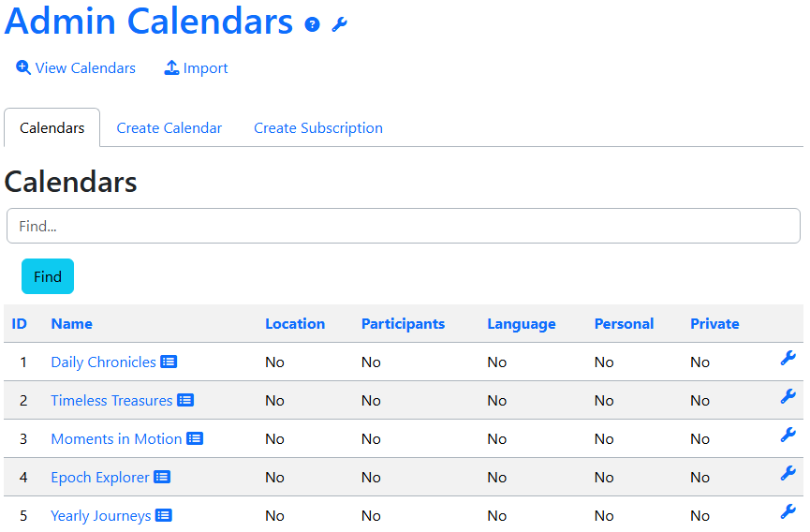The height and width of the screenshot is (532, 810).
Task: Click the wrench icon beside Admin Calendars title
Action: point(339,25)
